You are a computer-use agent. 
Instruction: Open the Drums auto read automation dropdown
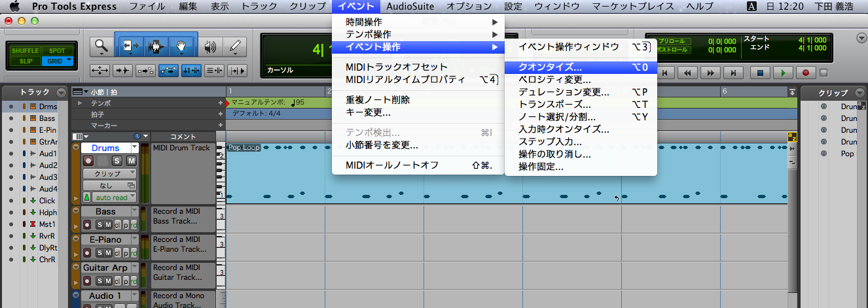115,197
